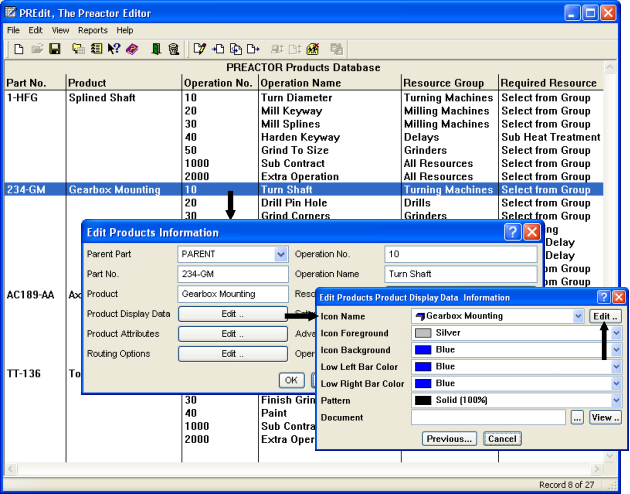This screenshot has height=494, width=630.
Task: Click the Document browse ellipsis button
Action: click(577, 418)
